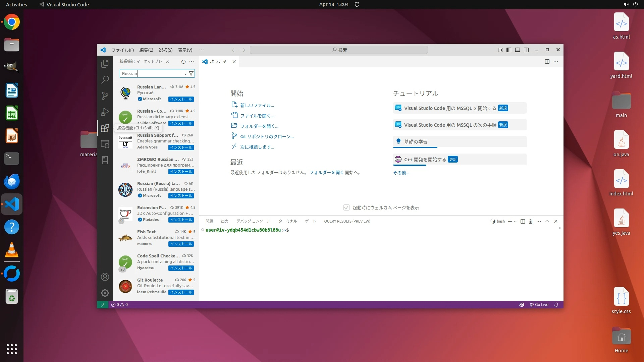Expand the menu bar overflow ellipsis

pyautogui.click(x=201, y=50)
